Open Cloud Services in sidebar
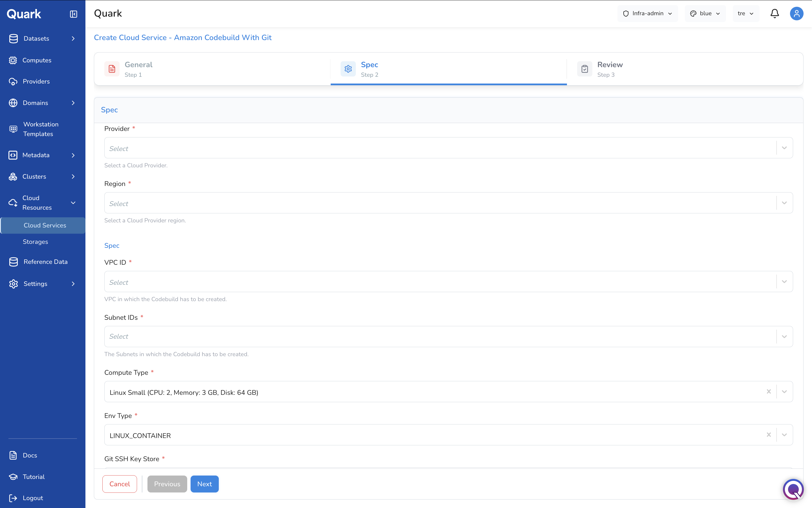 (x=43, y=225)
